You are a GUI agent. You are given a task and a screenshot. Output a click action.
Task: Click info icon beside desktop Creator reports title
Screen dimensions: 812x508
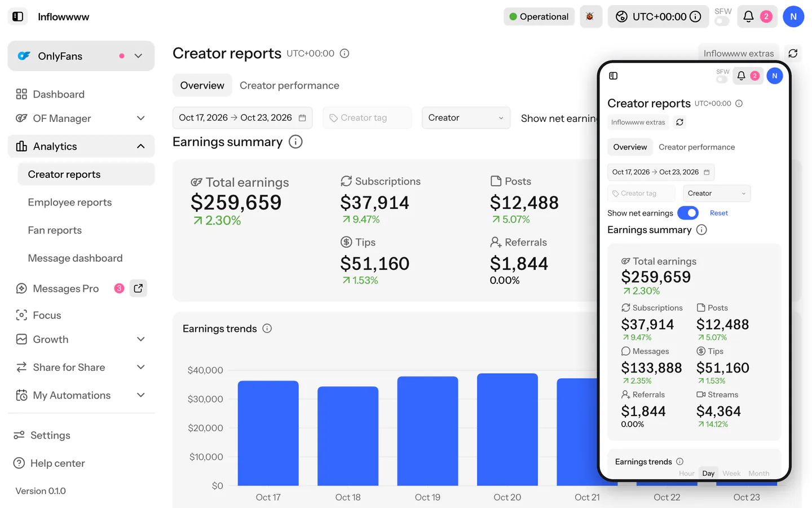click(345, 54)
